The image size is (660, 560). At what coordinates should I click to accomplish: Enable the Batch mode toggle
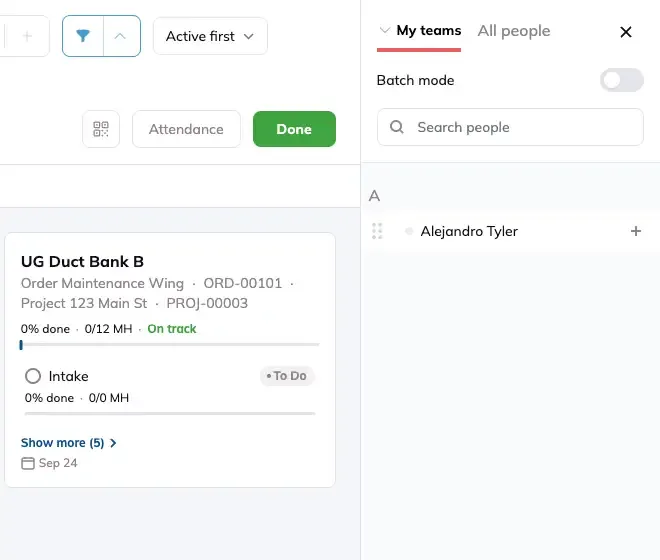(x=622, y=80)
